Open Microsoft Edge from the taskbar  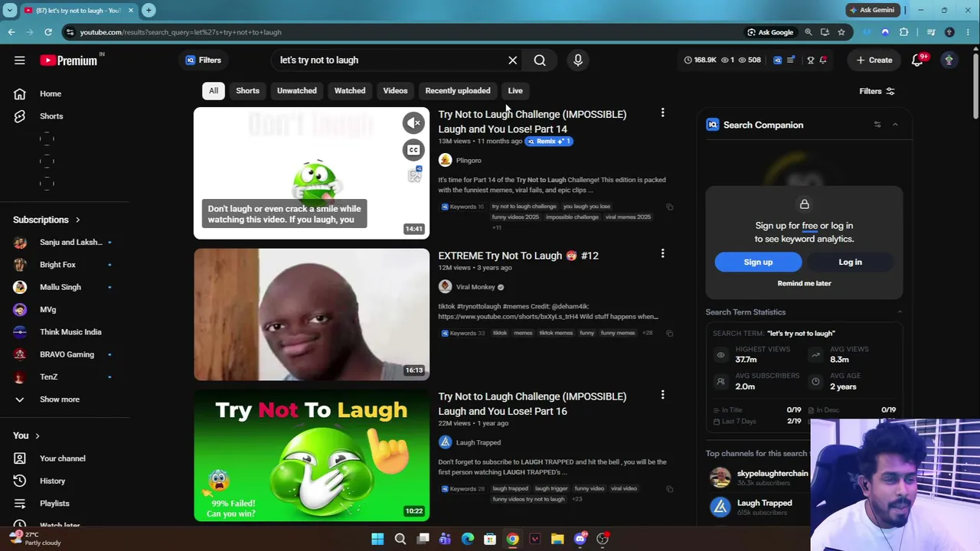tap(468, 539)
